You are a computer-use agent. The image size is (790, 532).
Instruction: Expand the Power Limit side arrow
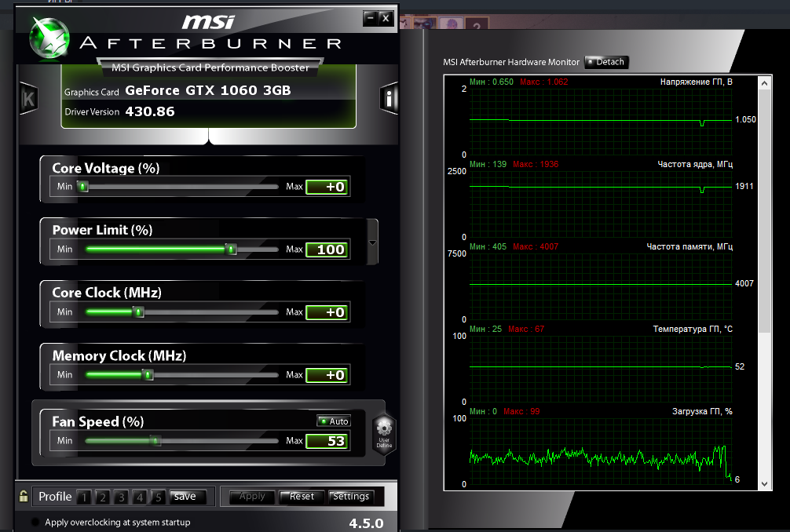pos(372,242)
